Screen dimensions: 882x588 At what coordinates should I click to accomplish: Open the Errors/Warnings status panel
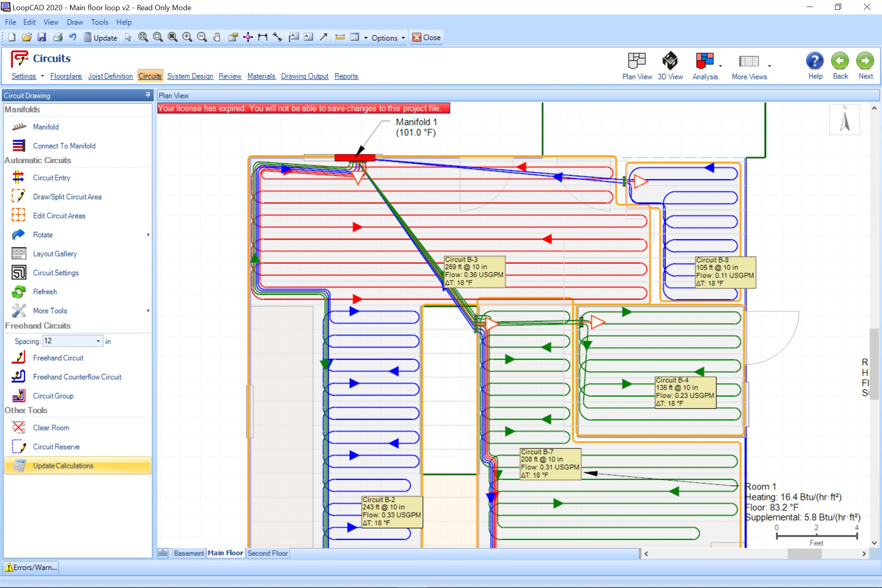point(31,567)
